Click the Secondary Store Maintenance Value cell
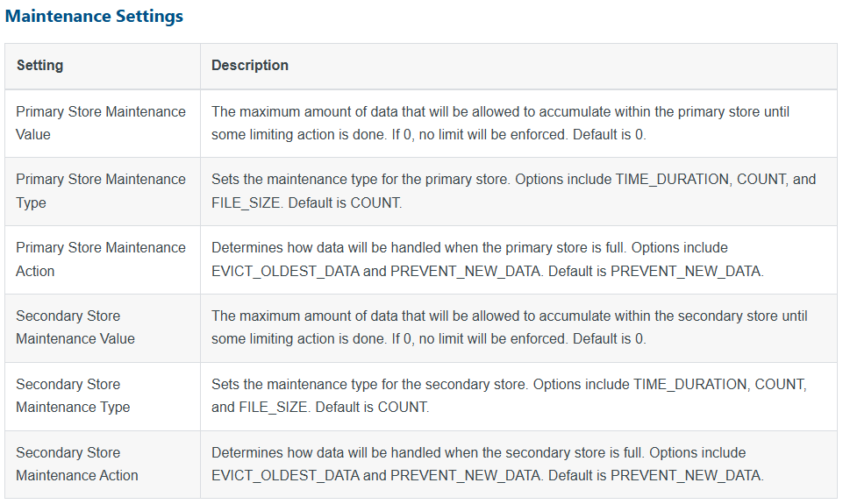This screenshot has height=504, width=843. (x=103, y=328)
